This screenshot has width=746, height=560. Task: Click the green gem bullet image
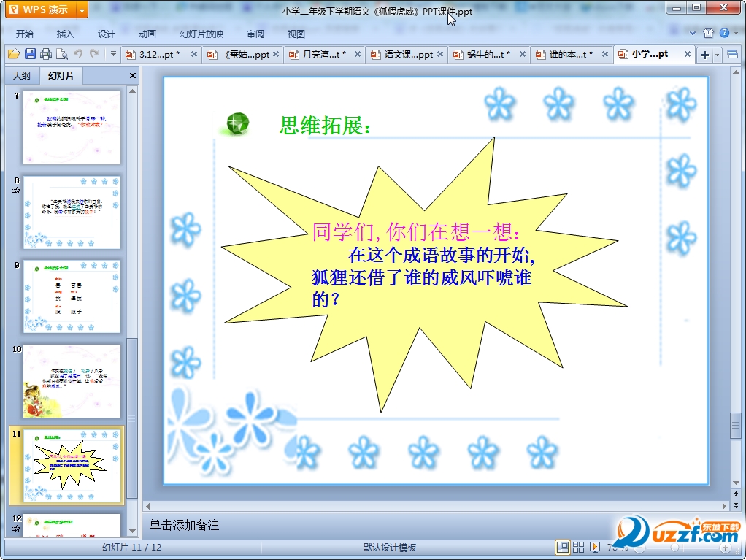pos(237,123)
